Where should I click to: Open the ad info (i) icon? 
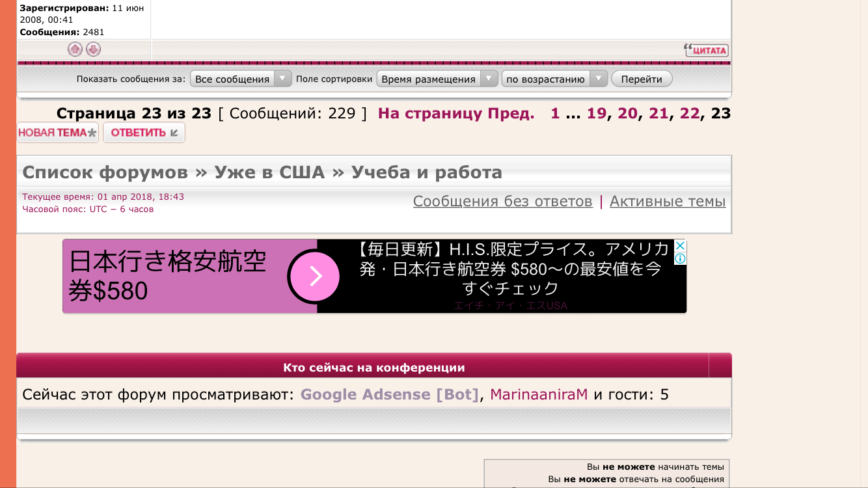679,258
